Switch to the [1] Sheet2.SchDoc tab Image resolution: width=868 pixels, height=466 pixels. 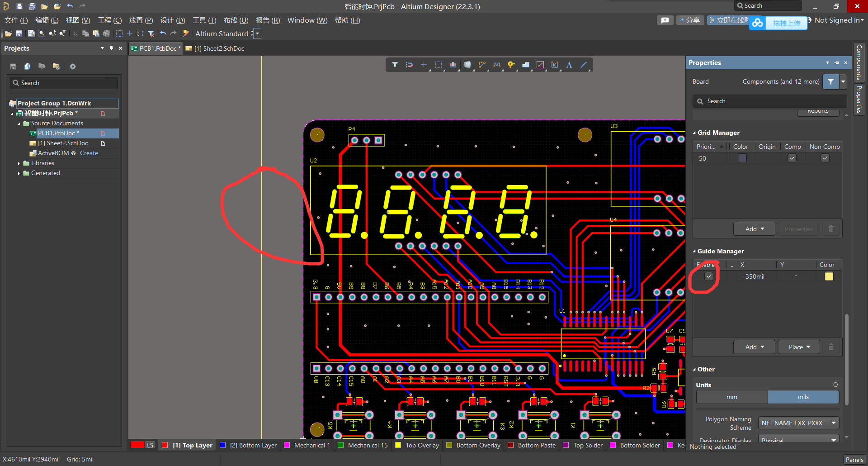pyautogui.click(x=215, y=48)
